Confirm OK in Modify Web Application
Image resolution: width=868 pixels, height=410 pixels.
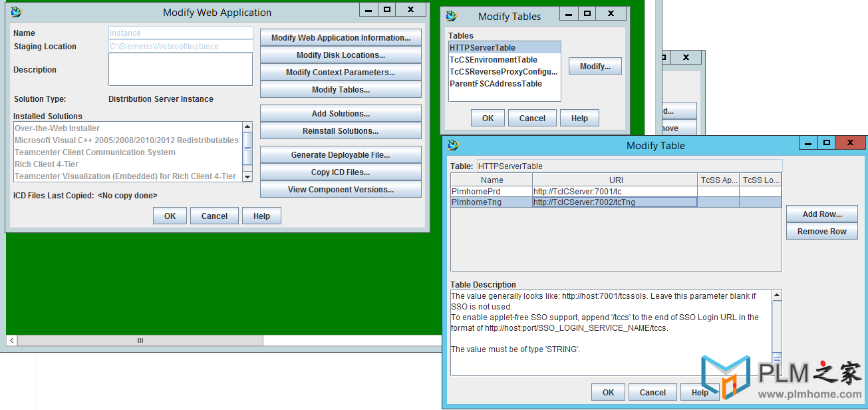170,216
